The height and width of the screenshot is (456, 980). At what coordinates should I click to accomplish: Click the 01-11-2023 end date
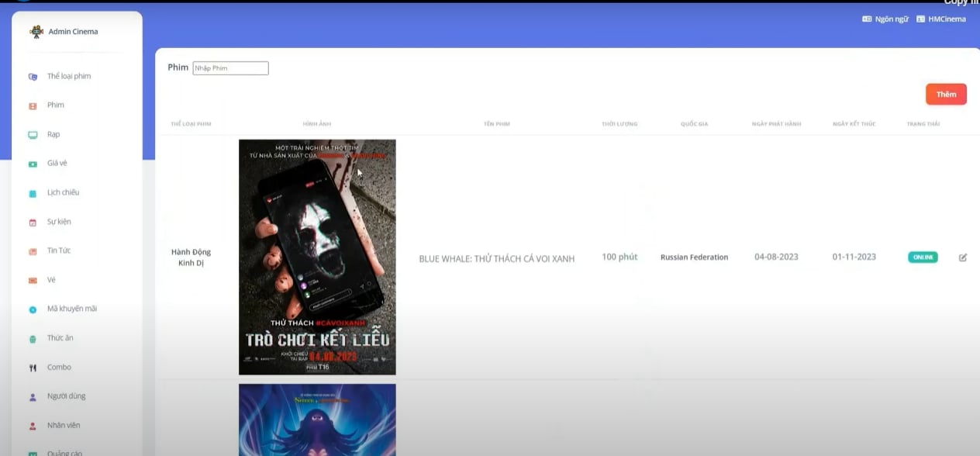point(854,257)
